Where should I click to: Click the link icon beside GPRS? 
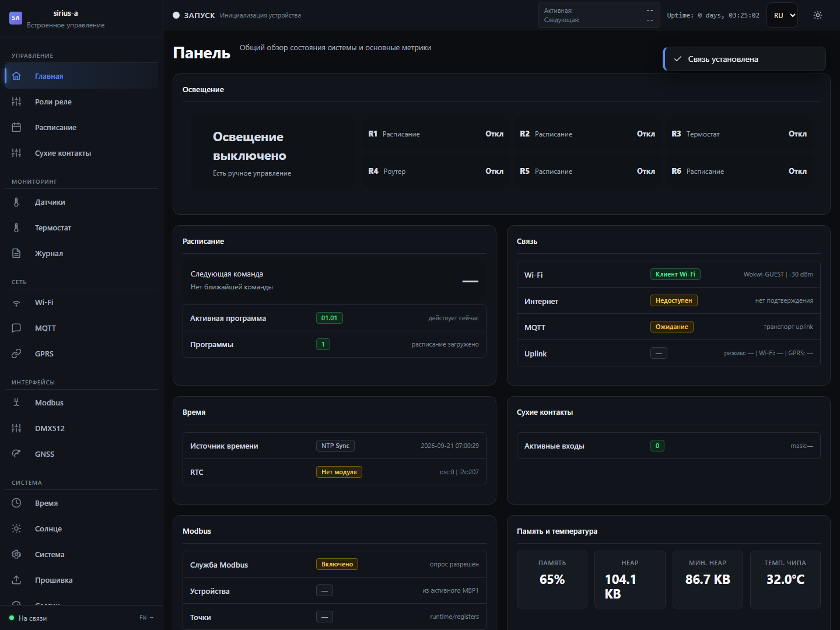(16, 353)
